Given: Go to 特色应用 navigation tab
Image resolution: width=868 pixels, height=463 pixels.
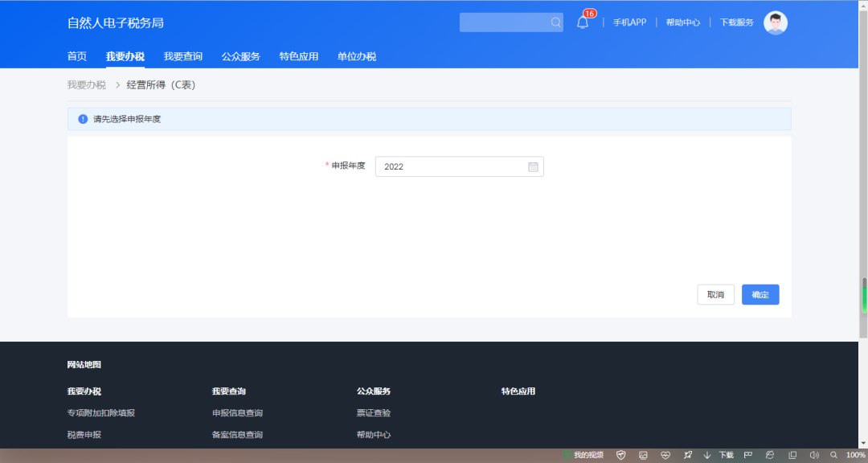Looking at the screenshot, I should (299, 56).
